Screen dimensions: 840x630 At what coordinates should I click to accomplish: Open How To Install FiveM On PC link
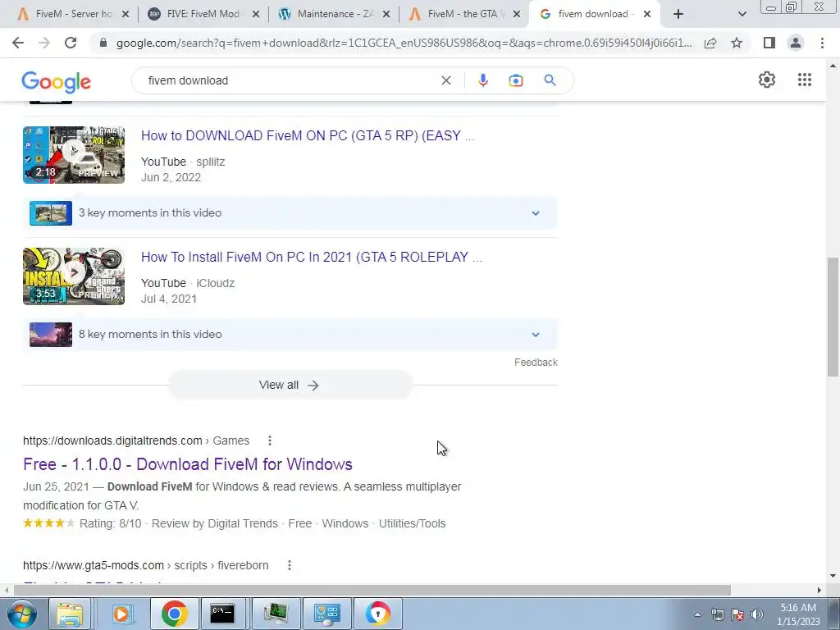click(311, 257)
